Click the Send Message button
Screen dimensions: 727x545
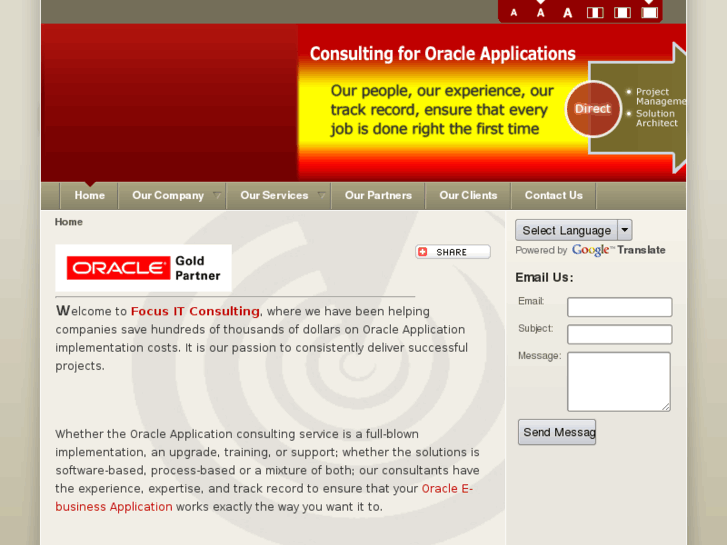pos(557,432)
